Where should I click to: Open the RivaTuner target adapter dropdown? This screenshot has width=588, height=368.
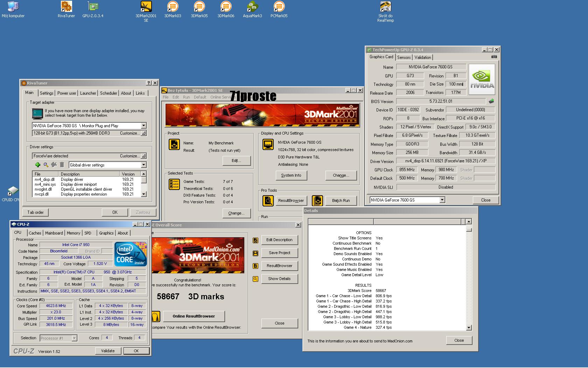click(x=143, y=125)
